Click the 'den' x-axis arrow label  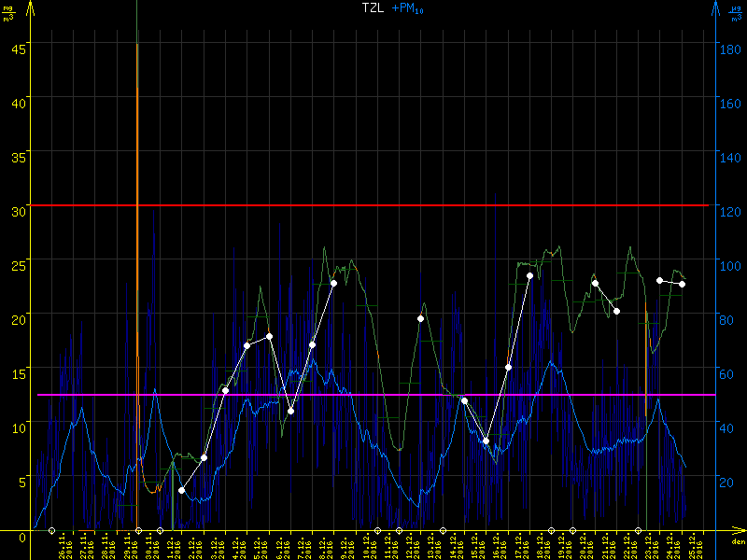tap(738, 539)
